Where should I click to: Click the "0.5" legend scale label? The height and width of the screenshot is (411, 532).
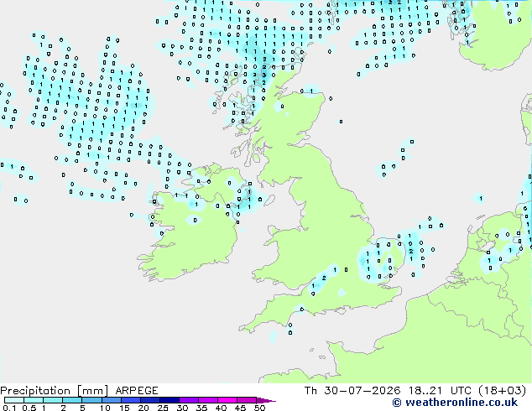[29, 408]
